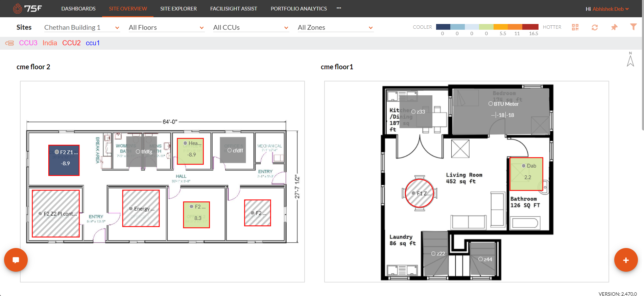Click the 75F logo
The height and width of the screenshot is (296, 644).
pos(27,8)
